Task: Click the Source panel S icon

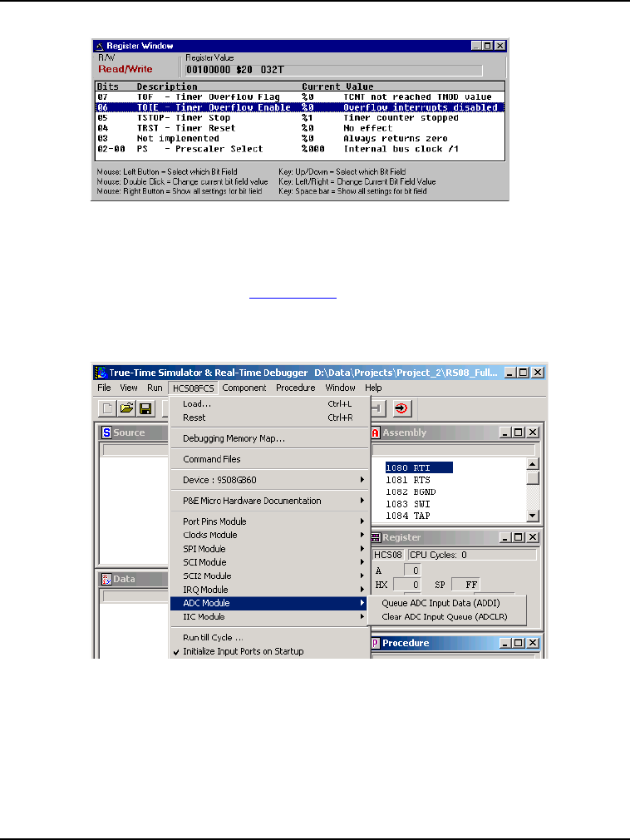Action: coord(106,432)
